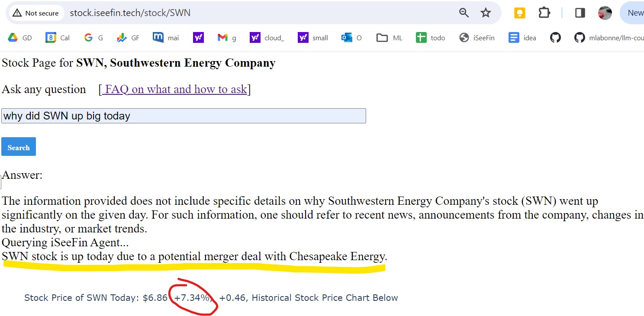The image size is (644, 316).
Task: Open the Outlook O bookmark
Action: [x=351, y=38]
